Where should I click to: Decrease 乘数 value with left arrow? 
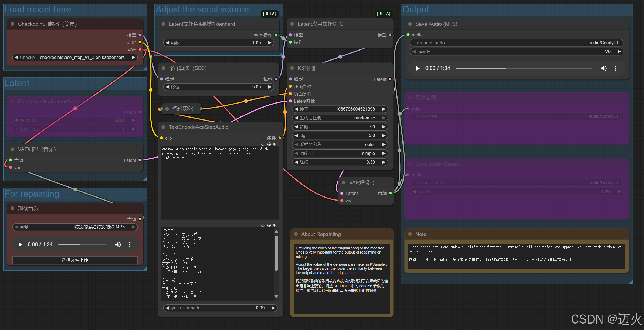pyautogui.click(x=168, y=43)
